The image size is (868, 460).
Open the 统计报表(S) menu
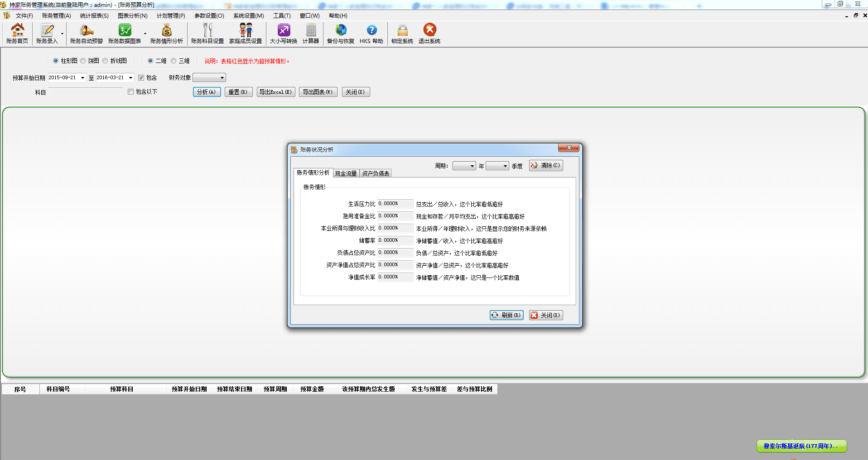pyautogui.click(x=94, y=16)
